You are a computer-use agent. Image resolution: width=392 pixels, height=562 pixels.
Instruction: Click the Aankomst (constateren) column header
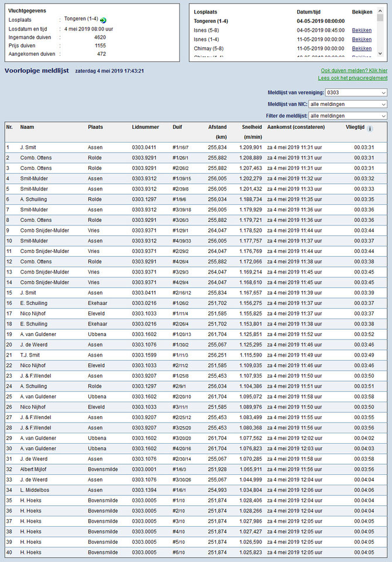tap(296, 127)
